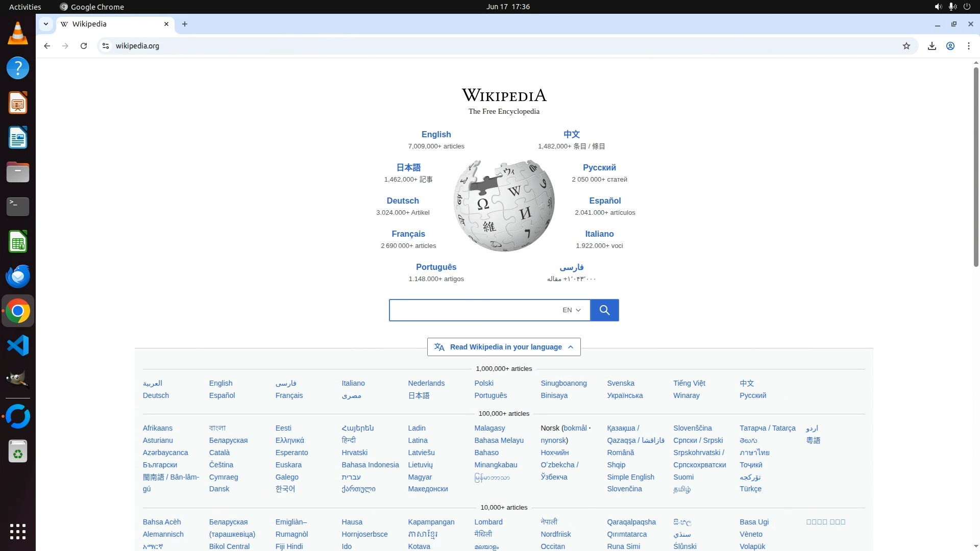
Task: Open the Activities overview
Action: (25, 7)
